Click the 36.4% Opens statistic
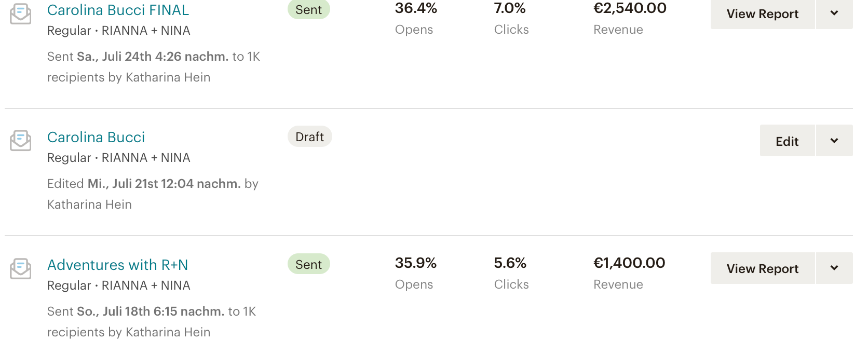Viewport: 868px width, 353px height. (416, 9)
